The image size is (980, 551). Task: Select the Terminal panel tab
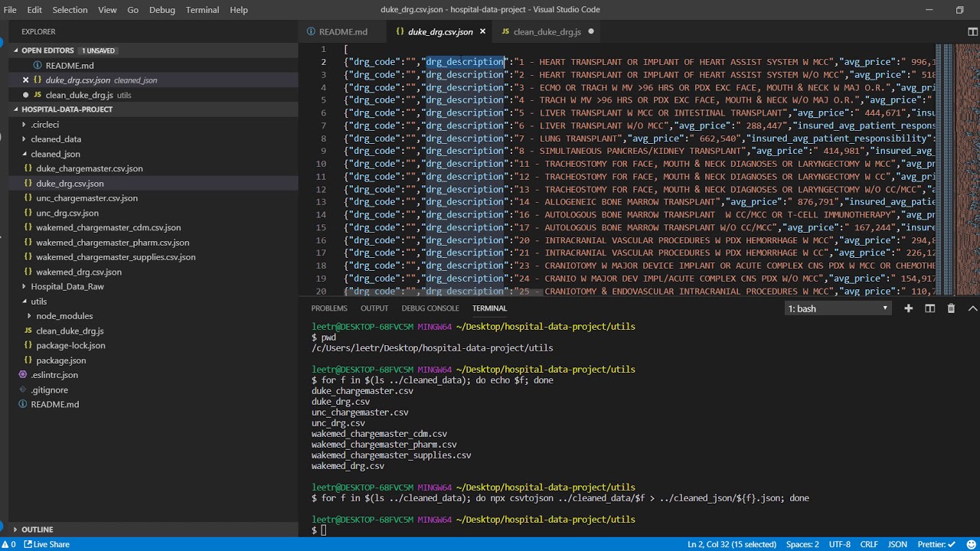(x=489, y=308)
